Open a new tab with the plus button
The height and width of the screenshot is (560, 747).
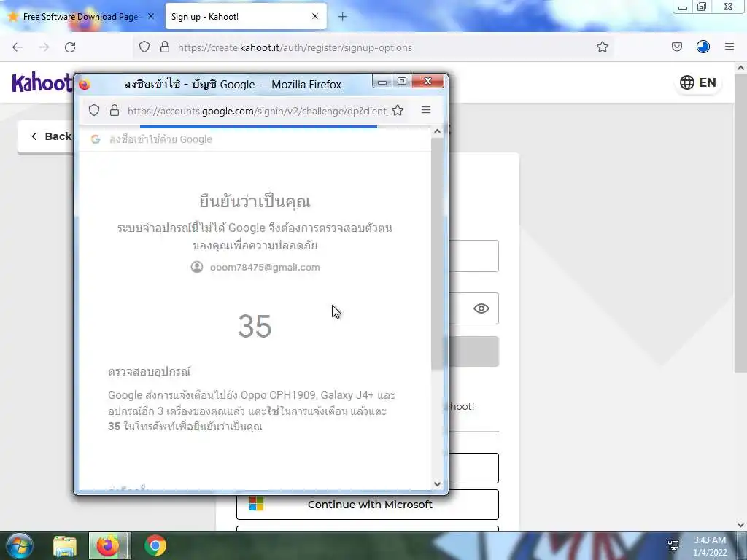coord(343,17)
